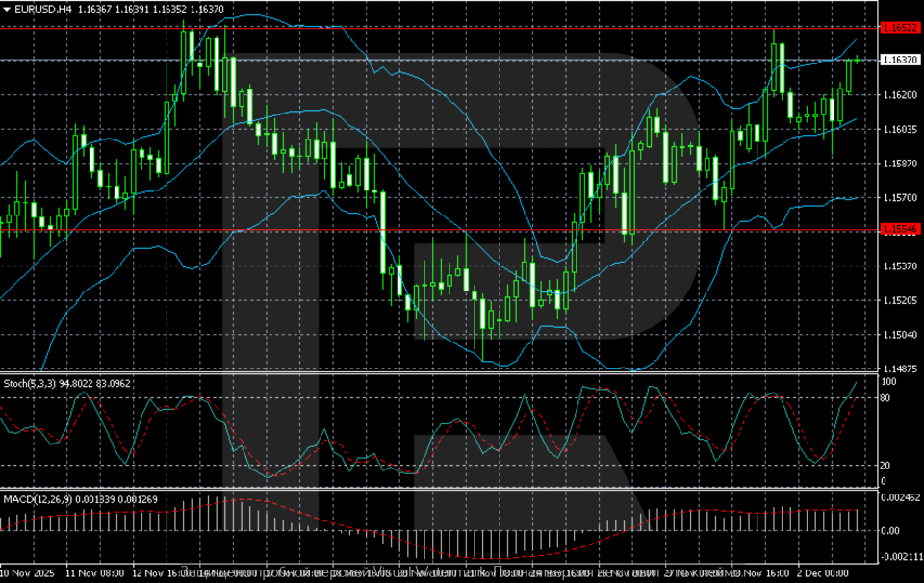
Task: Click the gray 1.16370 current price label
Action: pyautogui.click(x=900, y=60)
